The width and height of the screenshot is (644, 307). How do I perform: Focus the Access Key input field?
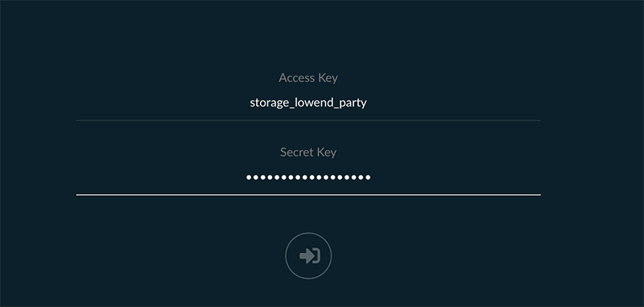click(x=308, y=103)
